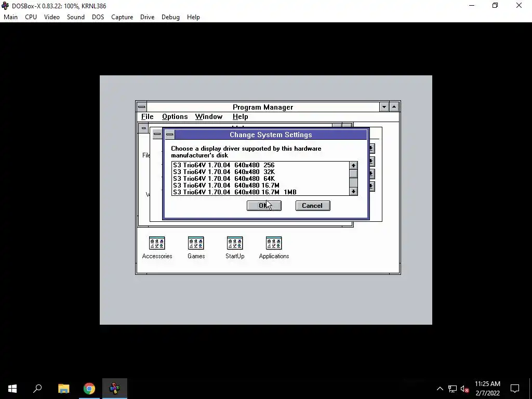The image size is (532, 399).
Task: Open Program Manager Window menu
Action: (209, 117)
